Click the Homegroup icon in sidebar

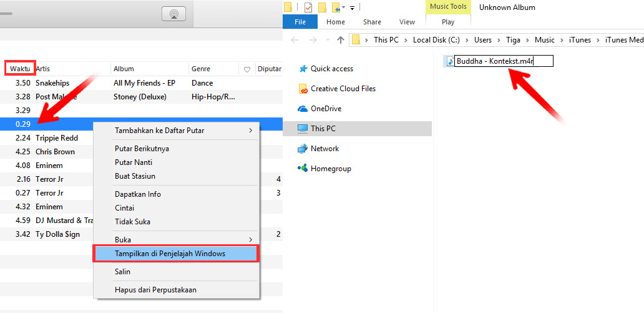pyautogui.click(x=303, y=169)
